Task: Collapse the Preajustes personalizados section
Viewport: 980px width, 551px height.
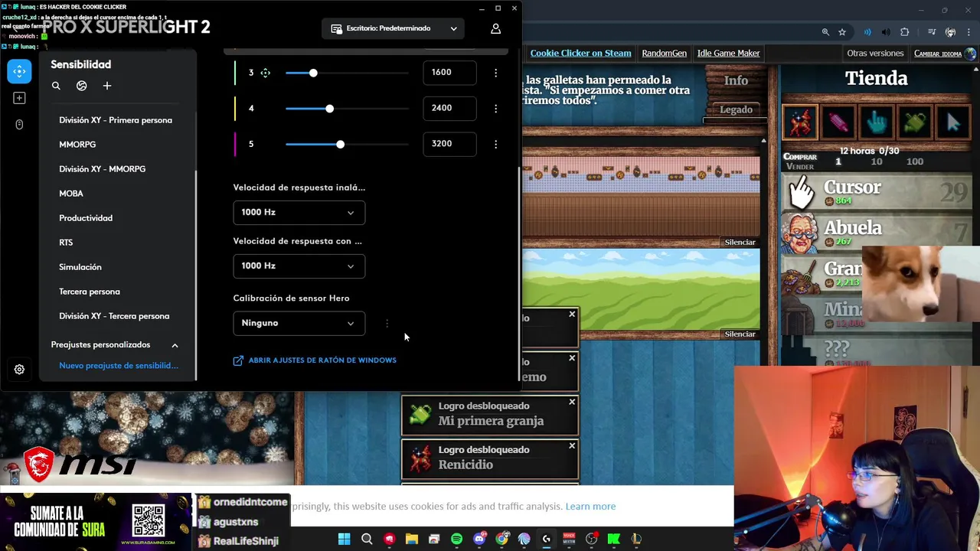Action: point(175,345)
